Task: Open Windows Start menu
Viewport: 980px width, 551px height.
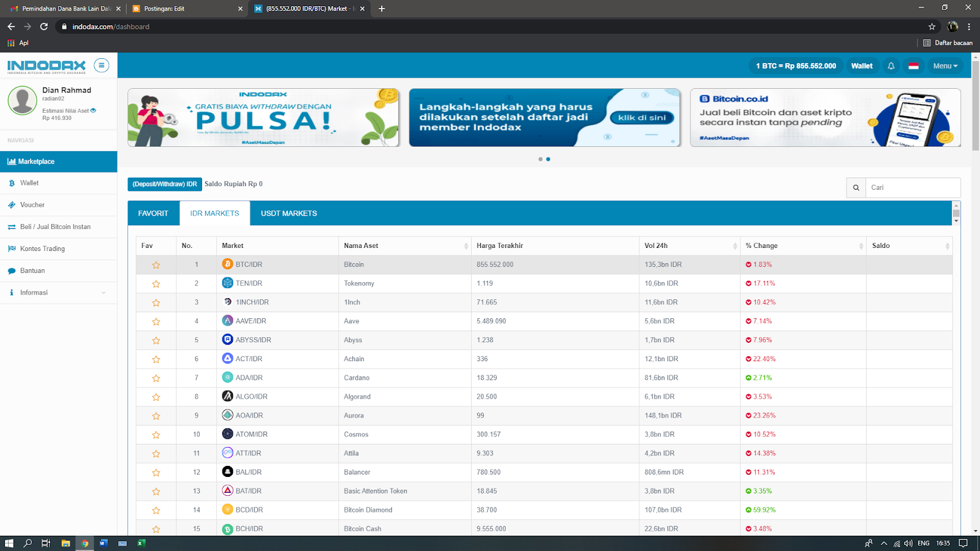Action: pos(9,543)
